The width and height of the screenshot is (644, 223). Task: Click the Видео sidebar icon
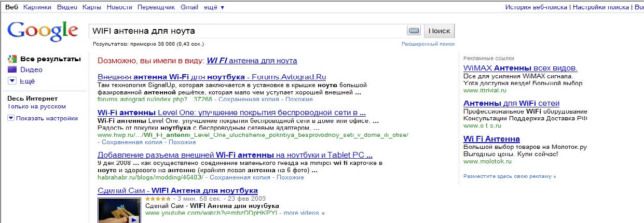pos(12,69)
